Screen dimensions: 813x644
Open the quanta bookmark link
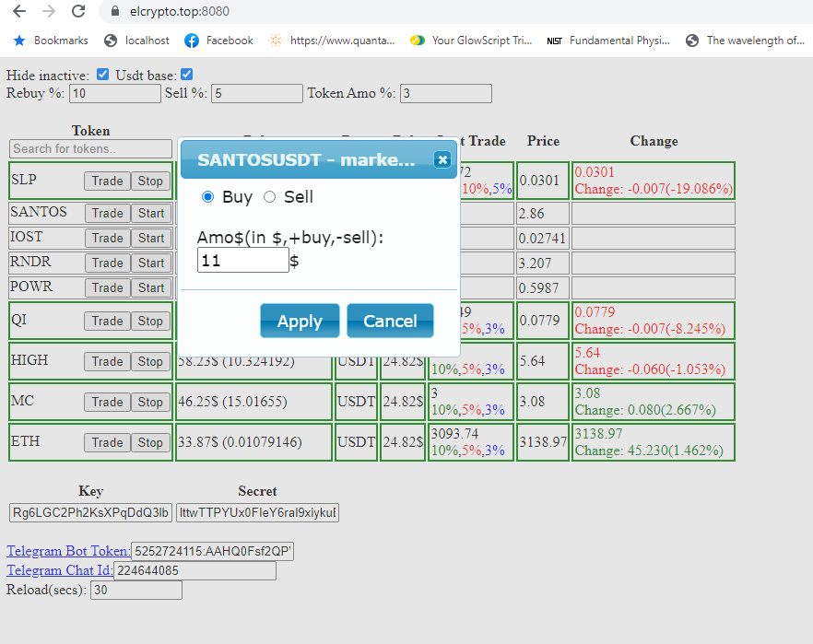click(x=332, y=41)
